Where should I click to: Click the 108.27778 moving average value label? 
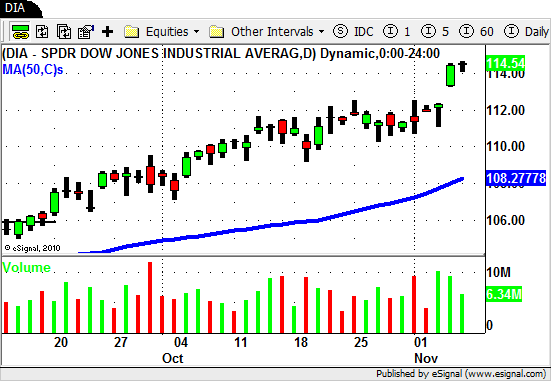click(516, 178)
